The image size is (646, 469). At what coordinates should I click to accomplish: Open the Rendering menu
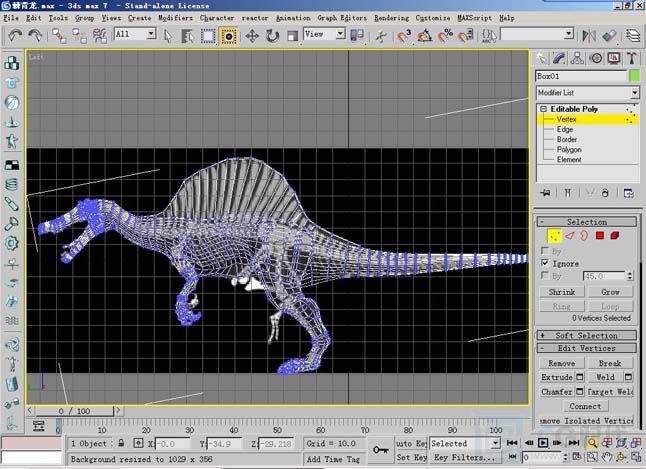coord(391,18)
